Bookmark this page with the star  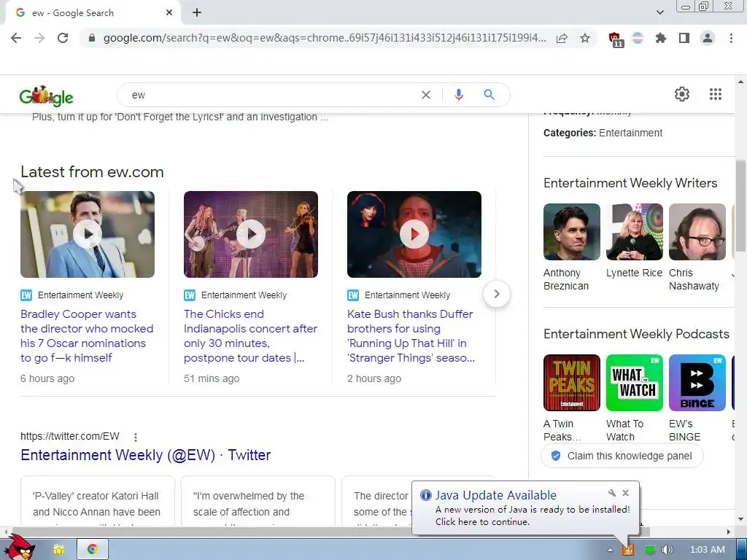pyautogui.click(x=585, y=38)
